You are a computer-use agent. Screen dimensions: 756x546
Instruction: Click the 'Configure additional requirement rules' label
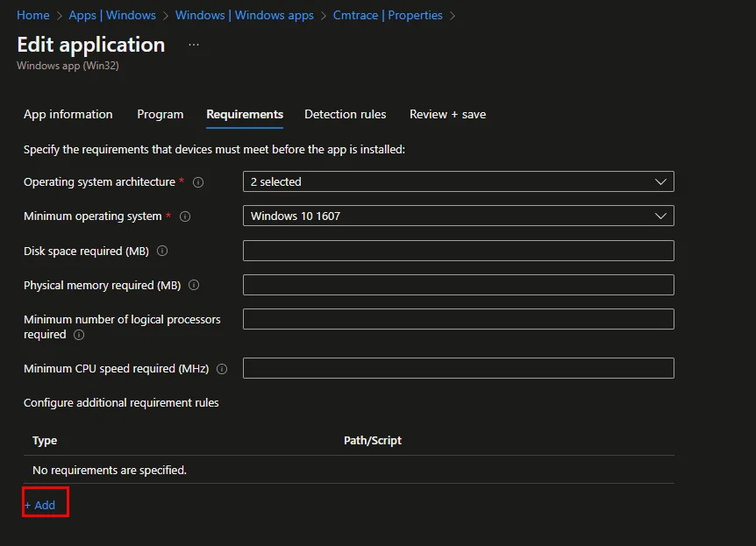coord(121,402)
